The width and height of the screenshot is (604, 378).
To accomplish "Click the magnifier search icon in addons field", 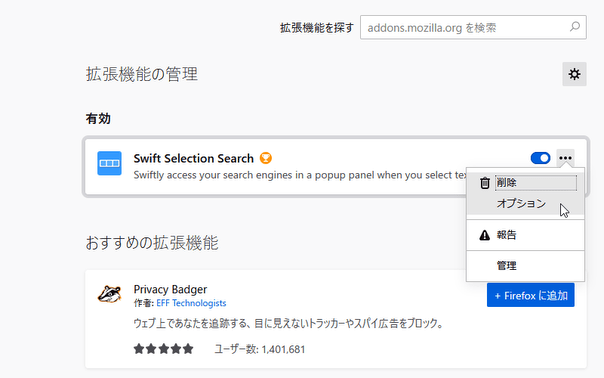I will (575, 27).
